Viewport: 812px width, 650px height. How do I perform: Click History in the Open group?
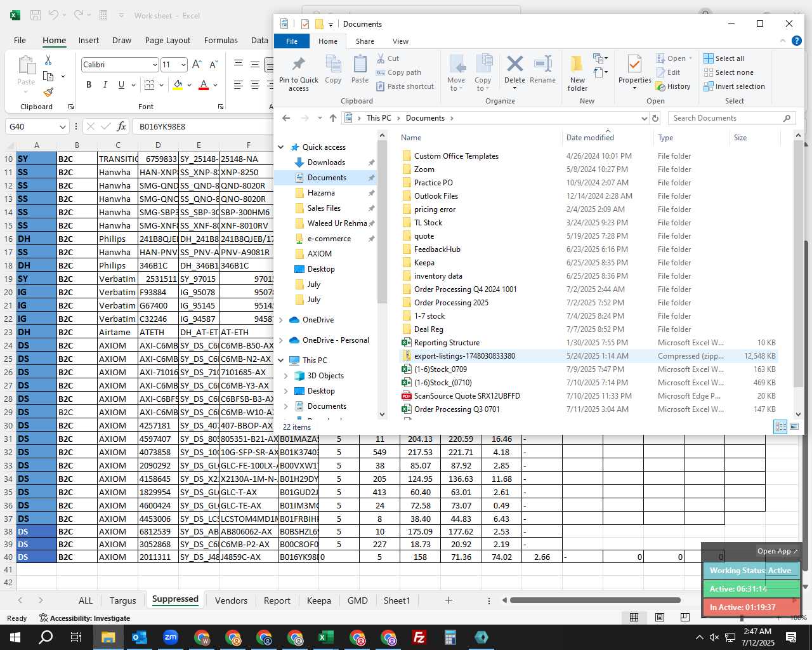click(674, 86)
